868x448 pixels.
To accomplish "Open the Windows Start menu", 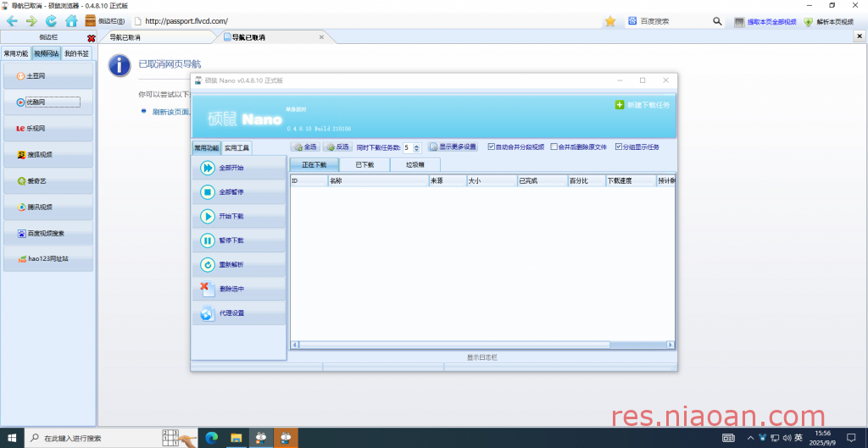I will (x=12, y=438).
